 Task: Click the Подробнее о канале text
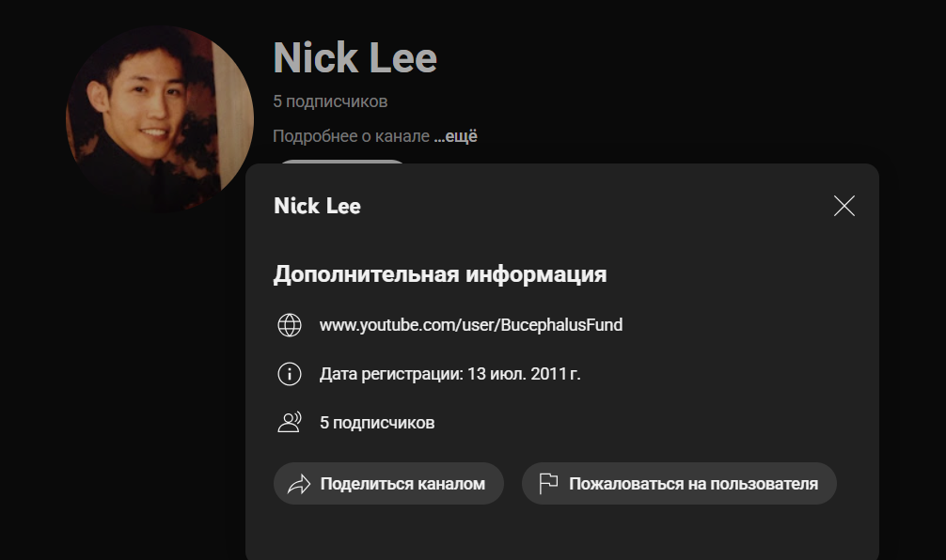coord(351,136)
